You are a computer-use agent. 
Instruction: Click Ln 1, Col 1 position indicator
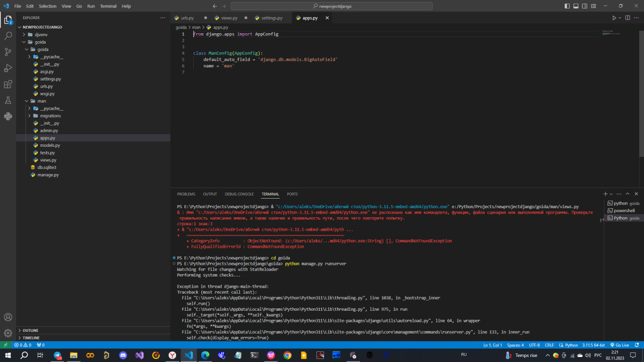493,345
